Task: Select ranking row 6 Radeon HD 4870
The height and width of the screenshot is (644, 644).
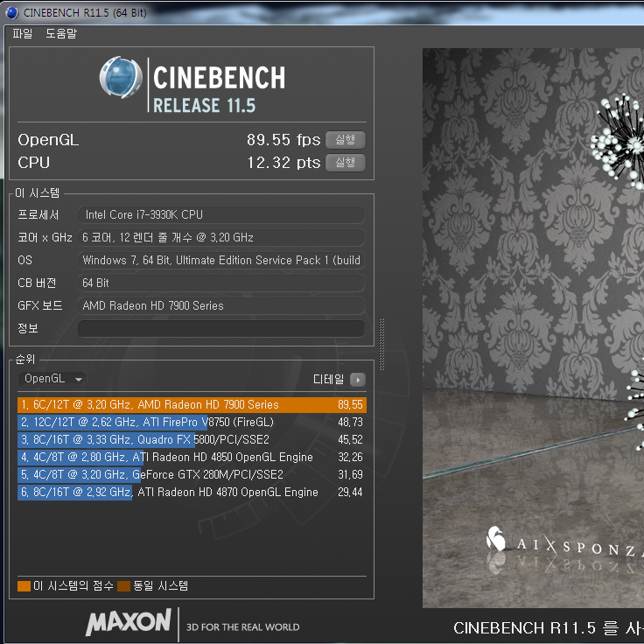Action: click(192, 492)
